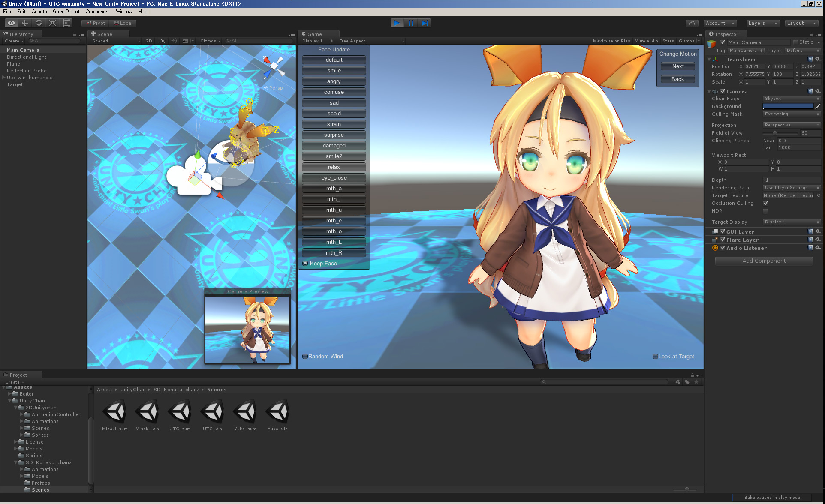
Task: Open the Assets menu
Action: click(x=39, y=12)
